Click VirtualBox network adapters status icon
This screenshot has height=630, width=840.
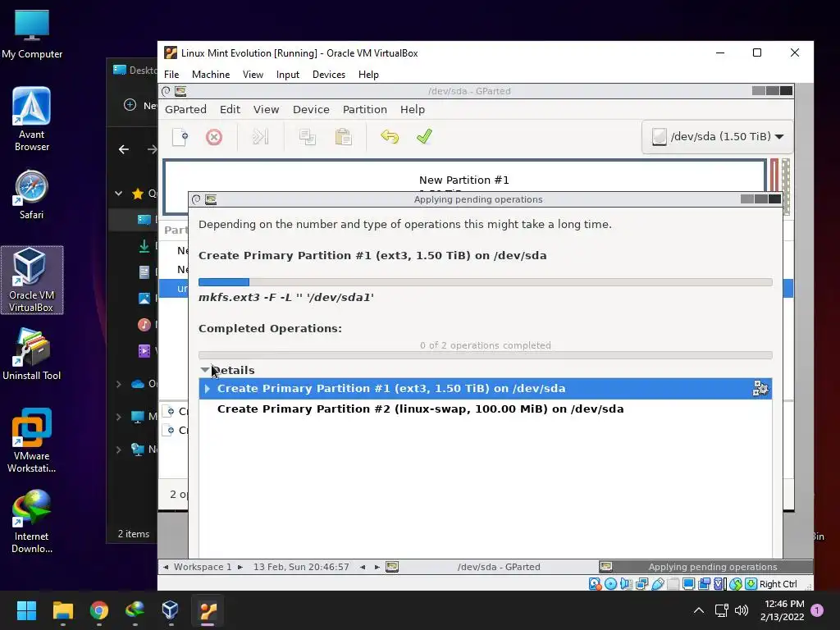point(641,584)
